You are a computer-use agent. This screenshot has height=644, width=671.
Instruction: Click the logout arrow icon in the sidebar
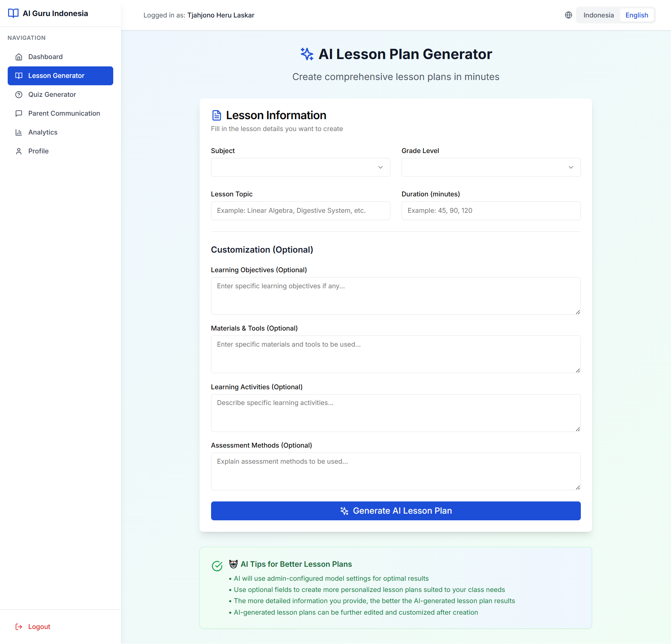(19, 627)
